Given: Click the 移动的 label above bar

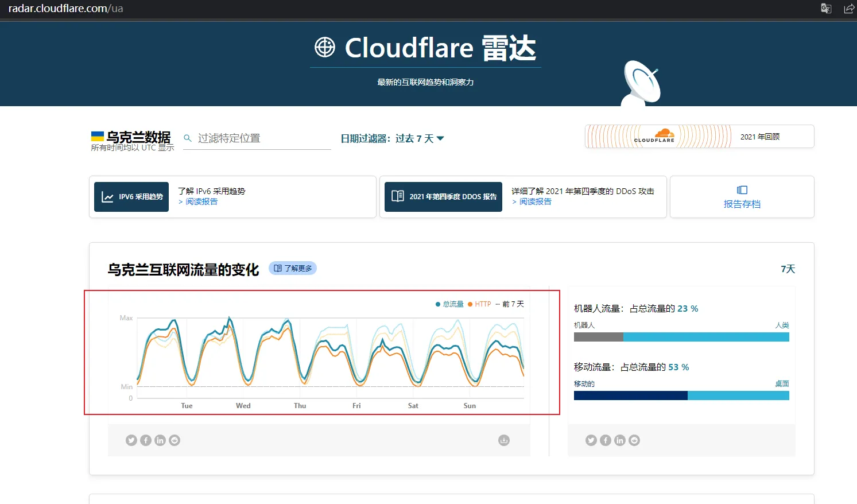Looking at the screenshot, I should tap(584, 384).
